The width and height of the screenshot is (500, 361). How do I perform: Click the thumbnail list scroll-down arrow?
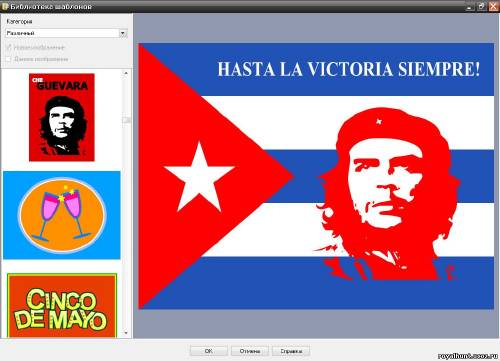pos(126,333)
